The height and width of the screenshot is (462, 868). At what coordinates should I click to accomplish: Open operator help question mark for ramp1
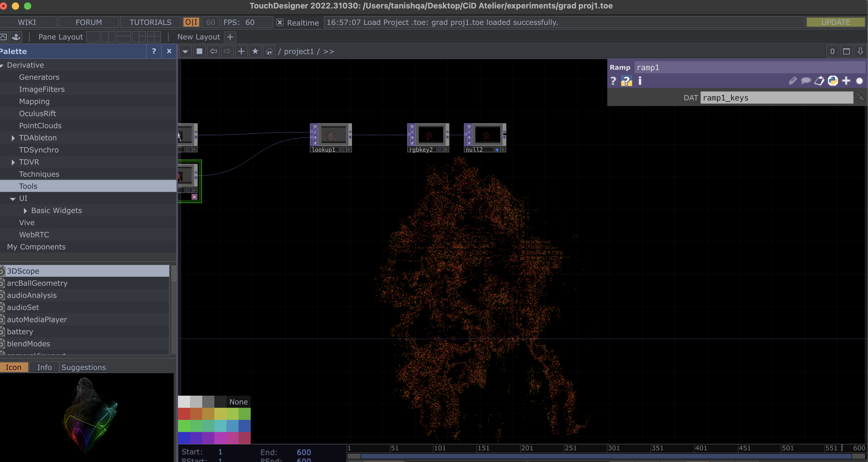tap(613, 81)
